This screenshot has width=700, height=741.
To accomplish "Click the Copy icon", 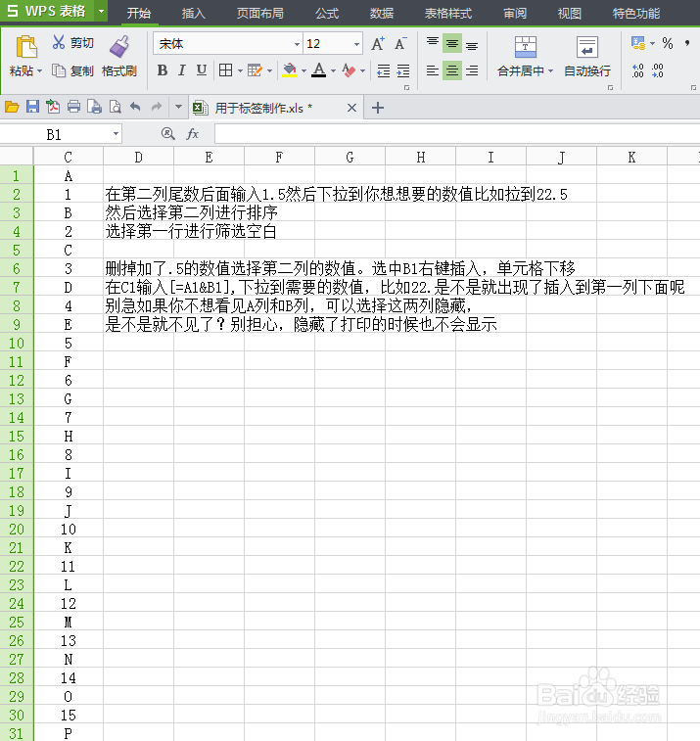I will coord(59,70).
